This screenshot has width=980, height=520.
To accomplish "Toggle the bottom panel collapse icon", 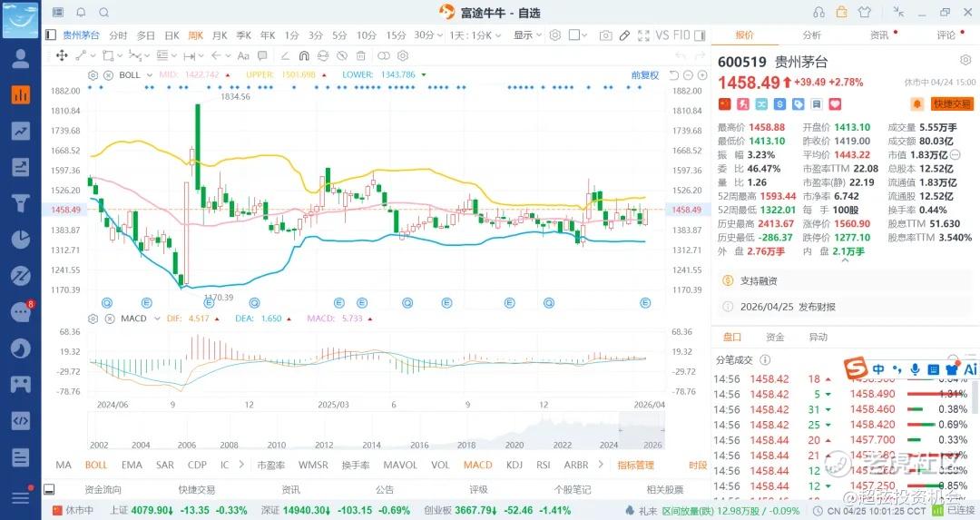I will (x=51, y=489).
